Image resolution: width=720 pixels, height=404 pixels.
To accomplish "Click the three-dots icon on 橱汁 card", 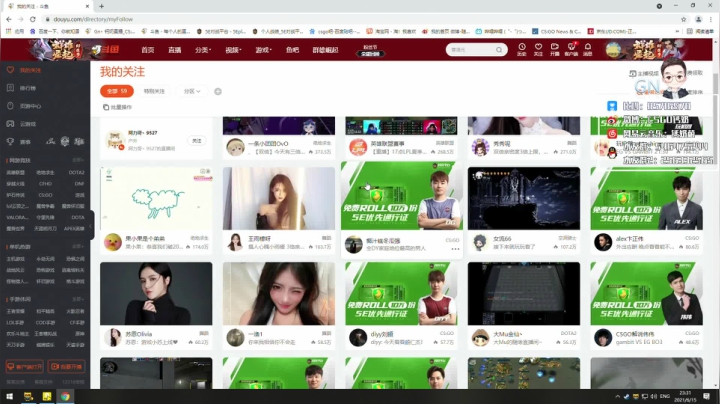I will [x=455, y=249].
